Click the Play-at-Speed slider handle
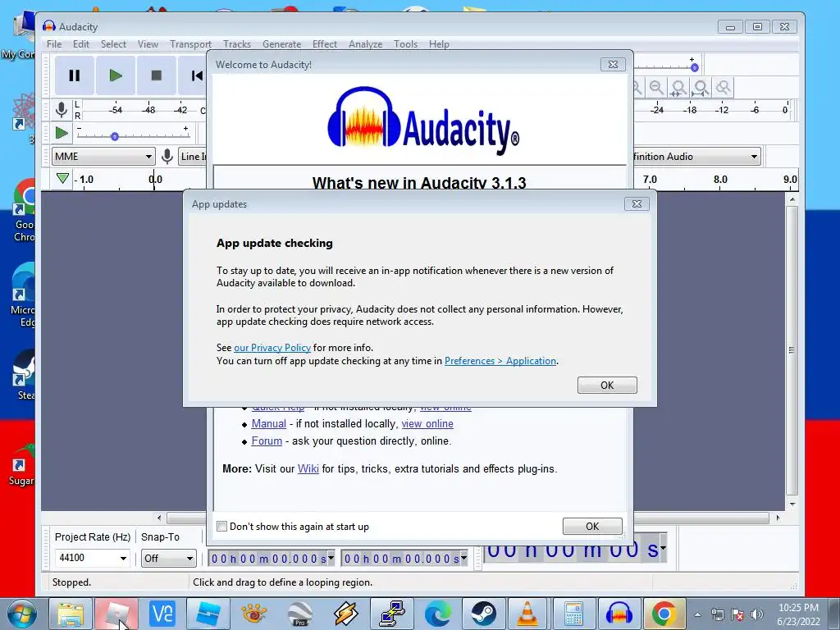840x630 pixels. click(115, 137)
